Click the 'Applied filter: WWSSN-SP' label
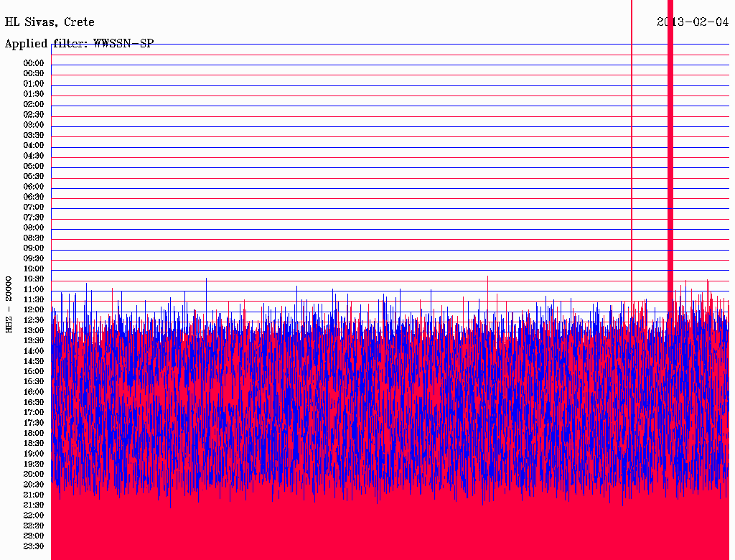Image resolution: width=735 pixels, height=560 pixels. point(79,44)
